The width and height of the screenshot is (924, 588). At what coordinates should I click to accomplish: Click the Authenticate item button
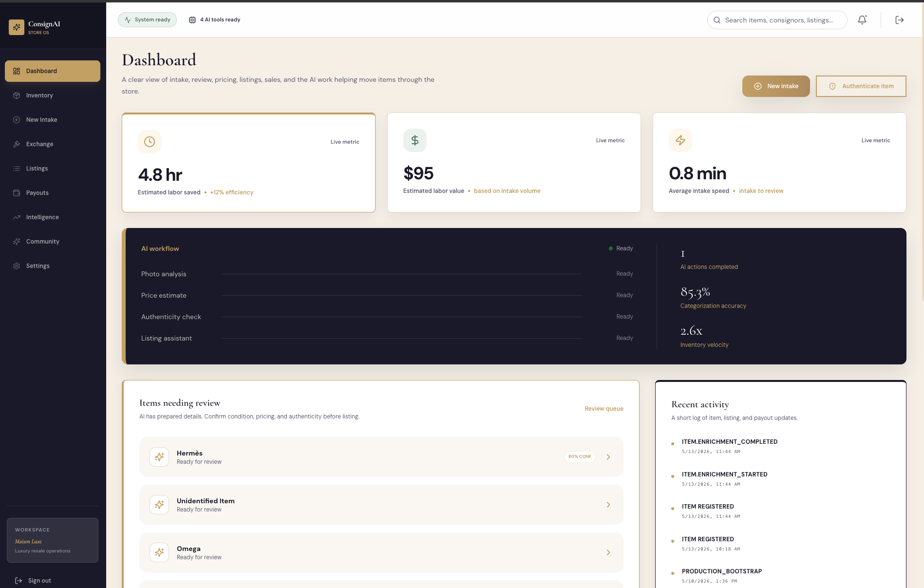tap(861, 86)
